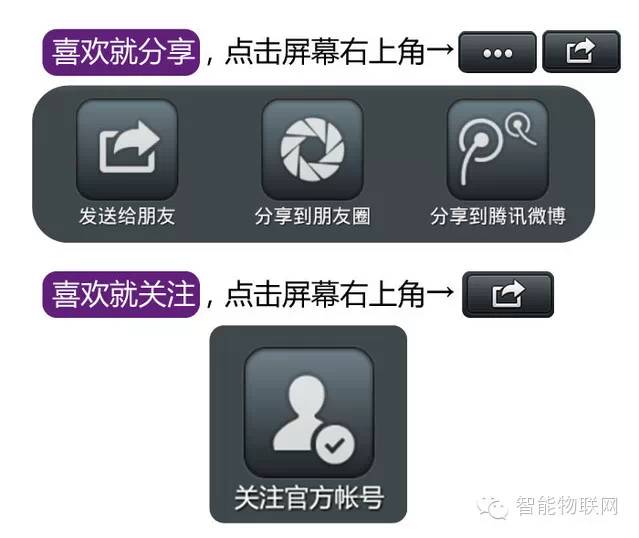Click the checkmark badge on person icon
Screen dimensions: 639x538
[335, 444]
